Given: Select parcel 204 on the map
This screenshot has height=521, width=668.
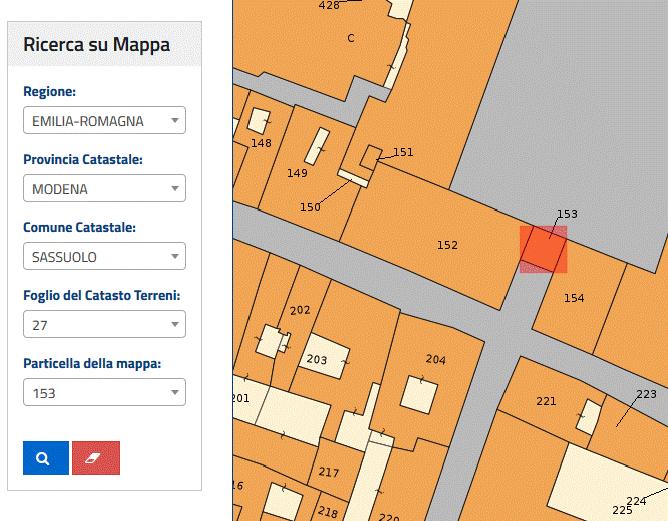Looking at the screenshot, I should coord(435,359).
